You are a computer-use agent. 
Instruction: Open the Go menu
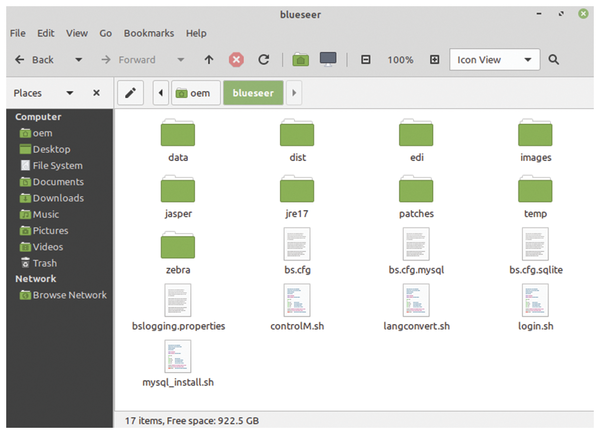pos(106,33)
